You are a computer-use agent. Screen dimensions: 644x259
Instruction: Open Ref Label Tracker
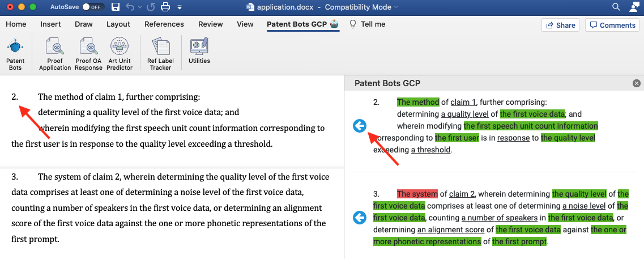[x=161, y=54]
